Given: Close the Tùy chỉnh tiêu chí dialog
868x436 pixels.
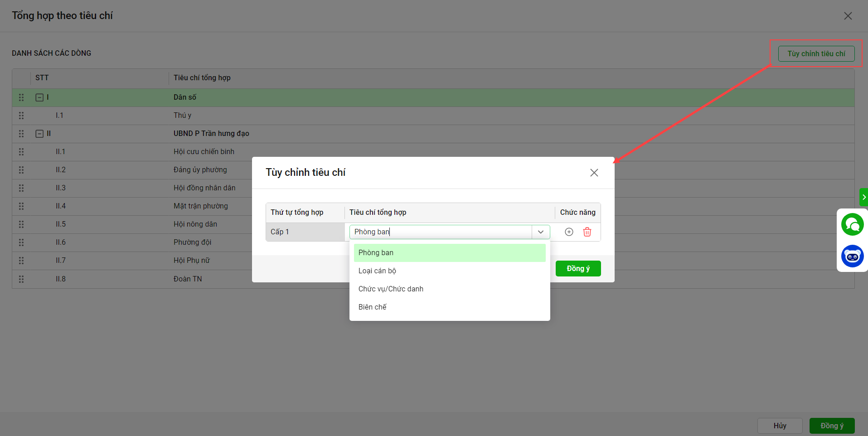Looking at the screenshot, I should pos(594,173).
